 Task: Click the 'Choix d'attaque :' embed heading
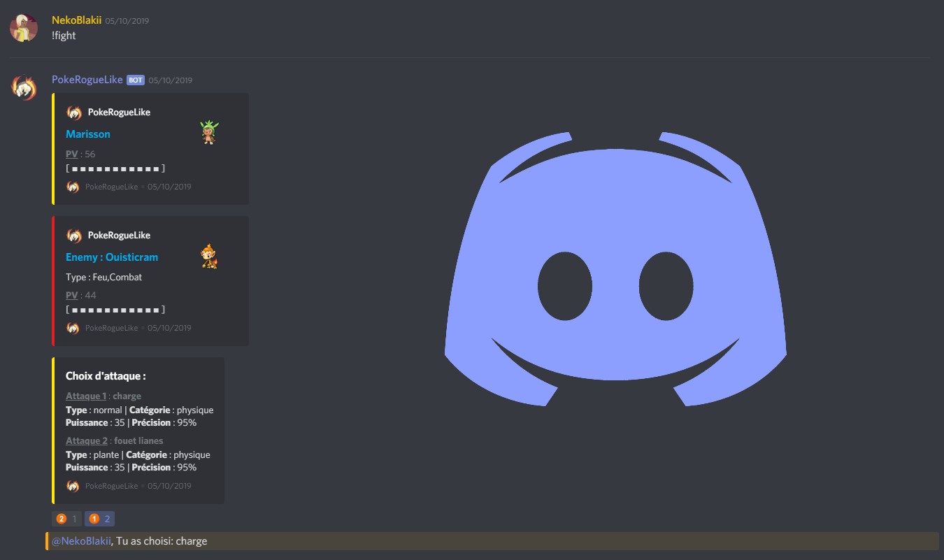pyautogui.click(x=106, y=376)
